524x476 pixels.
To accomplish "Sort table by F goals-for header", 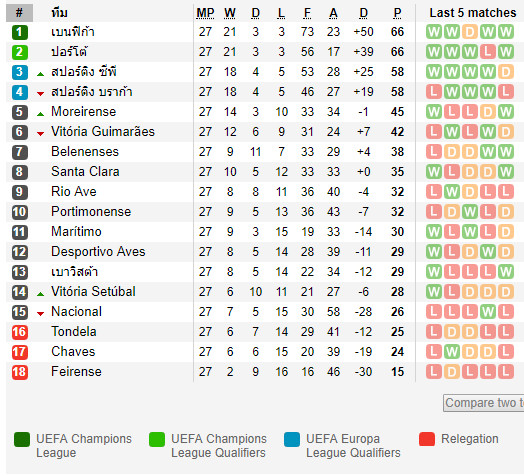I will (x=307, y=13).
